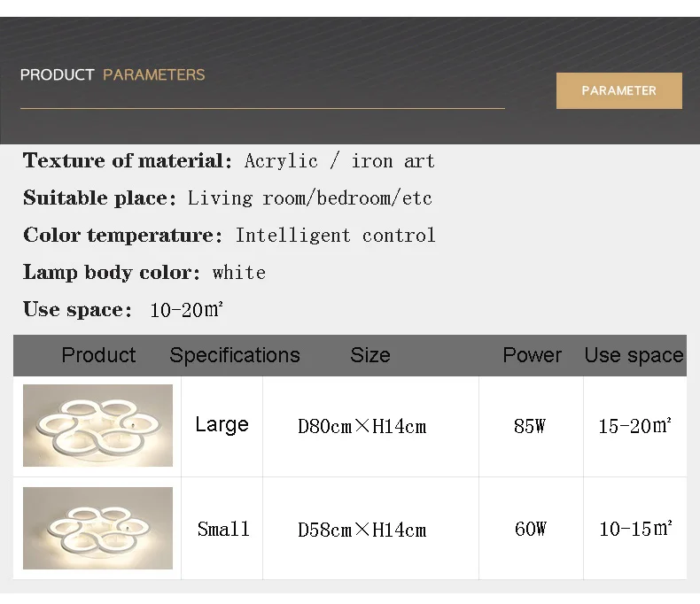Screen dimensions: 700x604
Task: Select the Small specification cell
Action: [223, 530]
